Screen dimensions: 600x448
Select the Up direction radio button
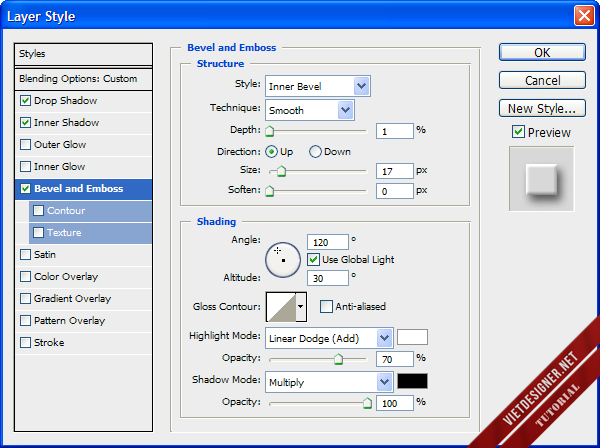tap(271, 152)
